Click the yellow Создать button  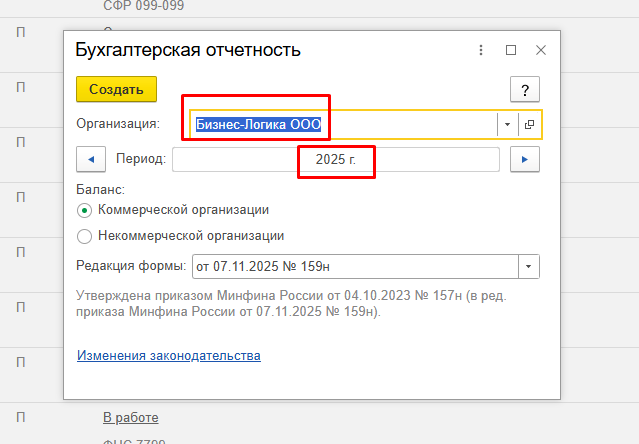pyautogui.click(x=116, y=89)
